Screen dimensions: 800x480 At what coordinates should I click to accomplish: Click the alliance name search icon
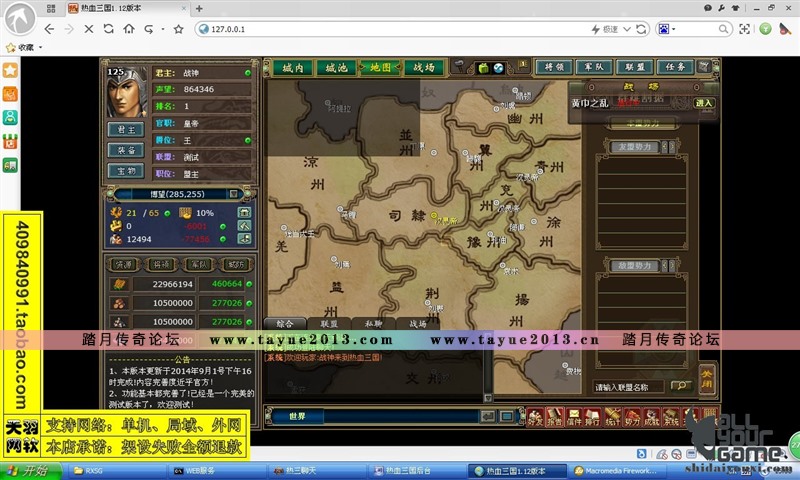click(680, 386)
